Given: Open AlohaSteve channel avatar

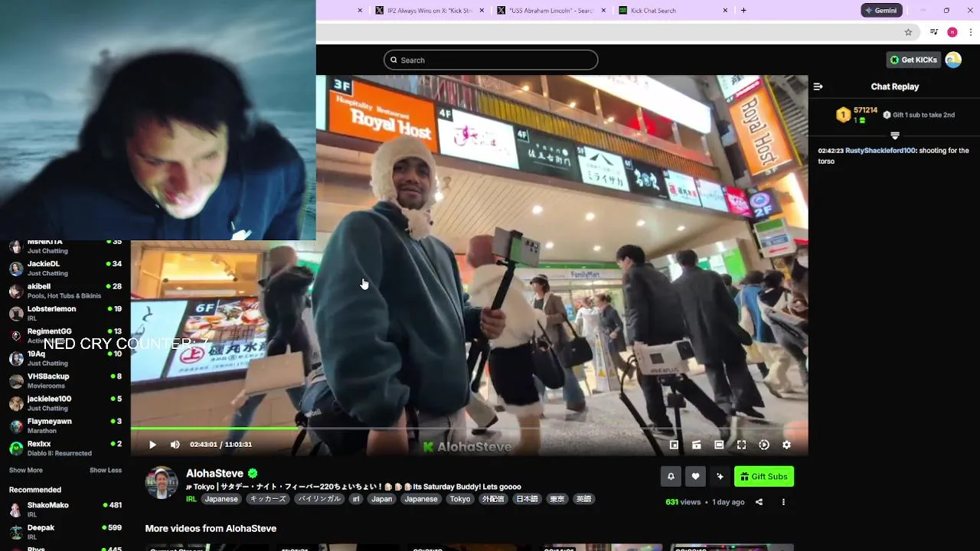Looking at the screenshot, I should tap(162, 483).
